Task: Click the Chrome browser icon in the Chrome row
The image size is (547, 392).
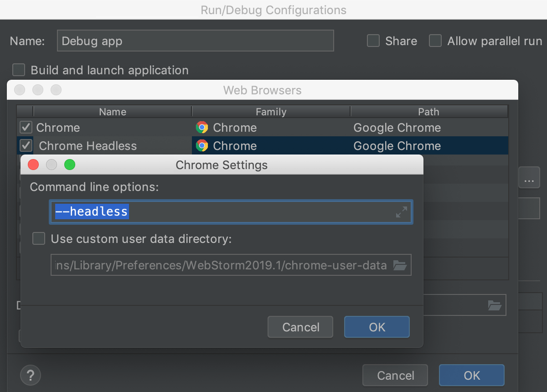Action: (x=202, y=128)
